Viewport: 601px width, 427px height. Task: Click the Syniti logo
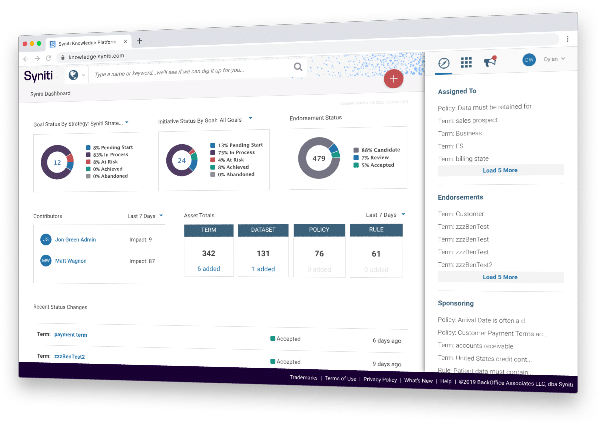pos(41,74)
